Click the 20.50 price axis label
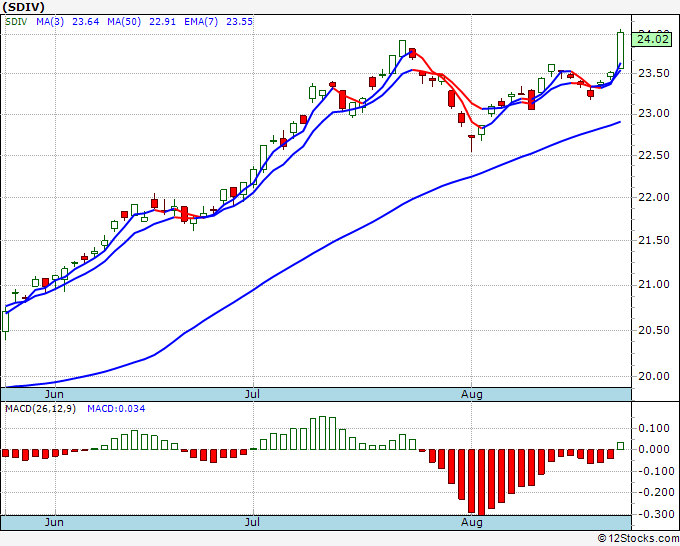The image size is (680, 546). pyautogui.click(x=654, y=330)
